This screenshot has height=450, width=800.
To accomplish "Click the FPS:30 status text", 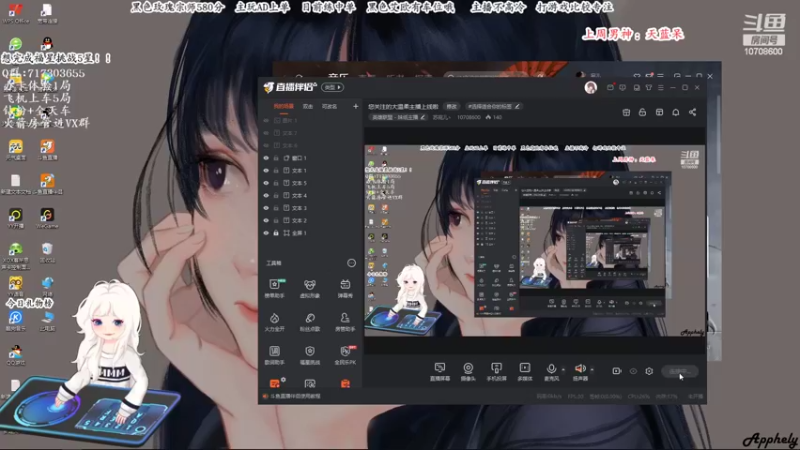I will point(576,396).
